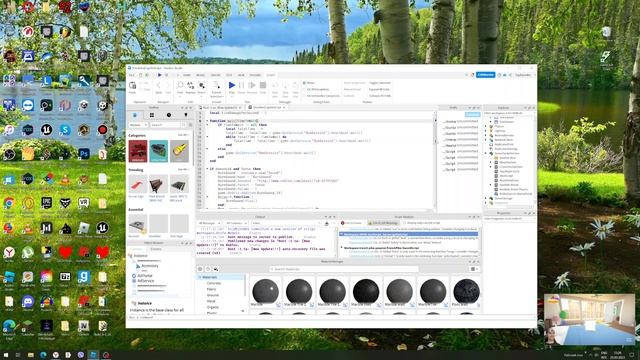Click the Step Into debugger icon
640x360 pixels.
click(275, 86)
